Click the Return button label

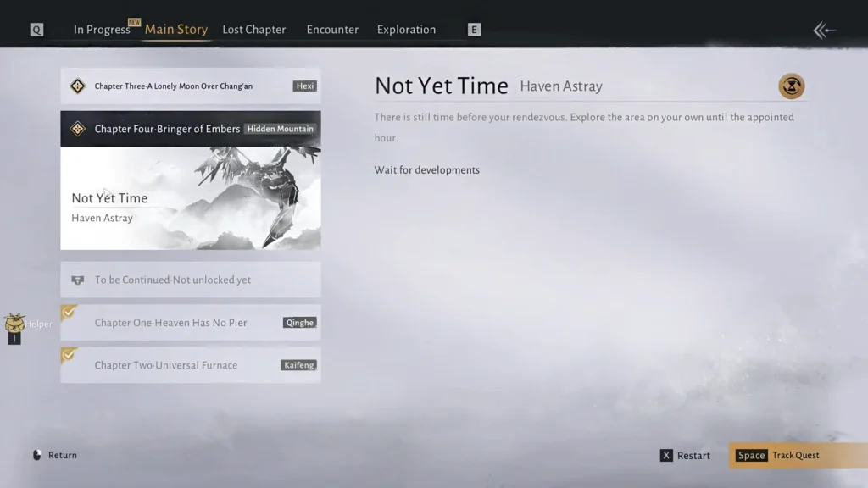63,455
